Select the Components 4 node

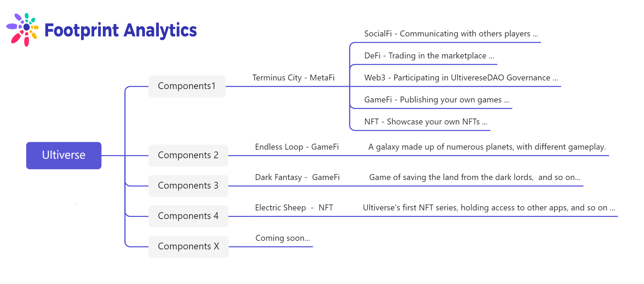pyautogui.click(x=188, y=216)
